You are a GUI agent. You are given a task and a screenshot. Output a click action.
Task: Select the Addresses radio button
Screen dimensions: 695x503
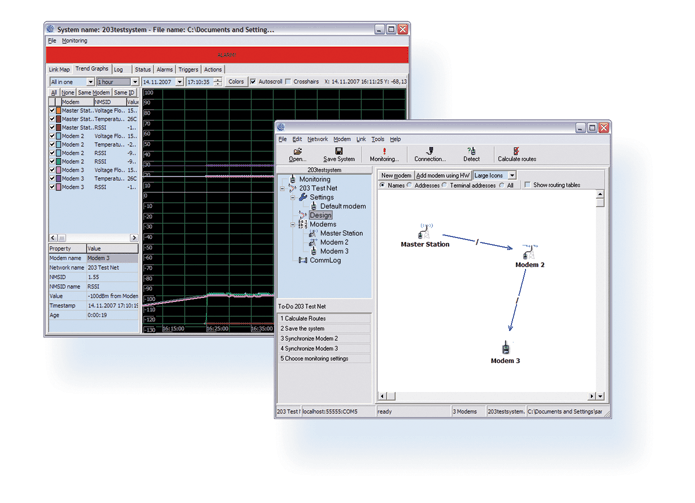tap(410, 185)
